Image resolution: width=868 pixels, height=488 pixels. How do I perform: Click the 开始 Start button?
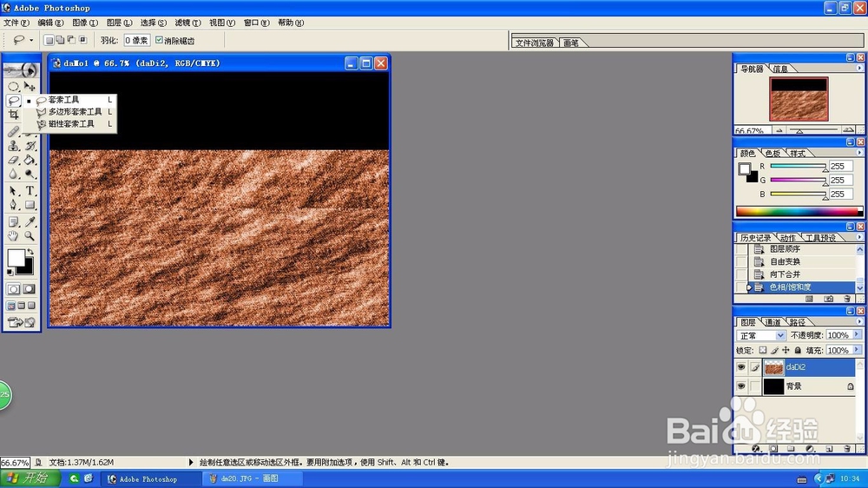coord(31,478)
